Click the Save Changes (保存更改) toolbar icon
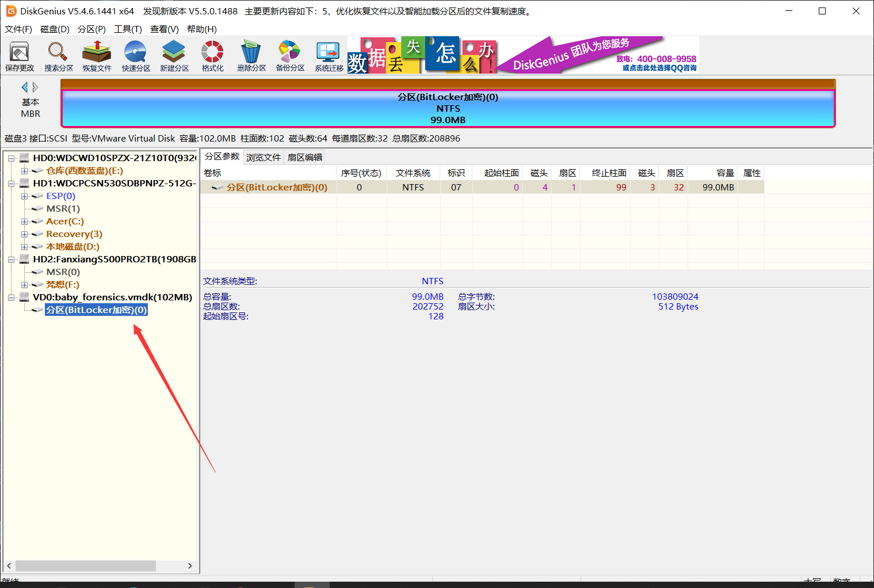 pos(20,56)
